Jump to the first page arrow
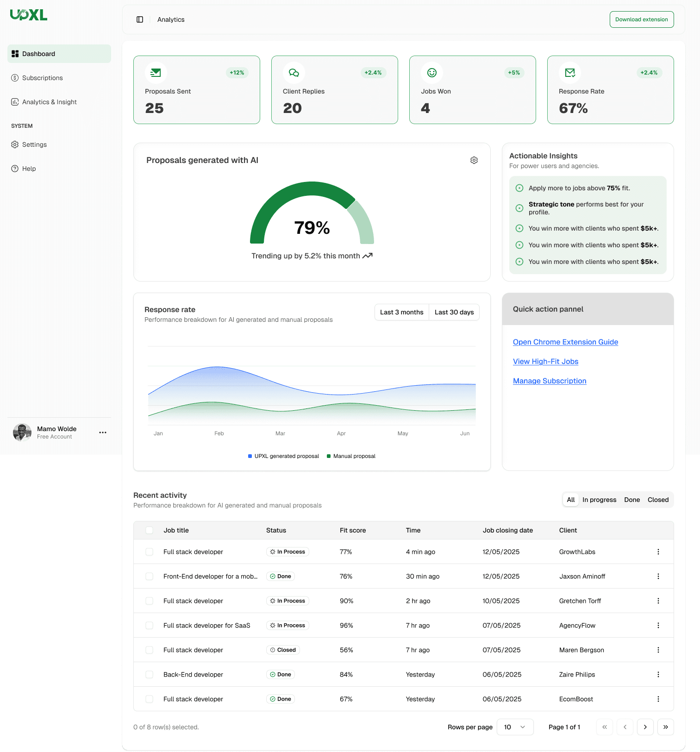This screenshot has height=752, width=700. tap(605, 727)
